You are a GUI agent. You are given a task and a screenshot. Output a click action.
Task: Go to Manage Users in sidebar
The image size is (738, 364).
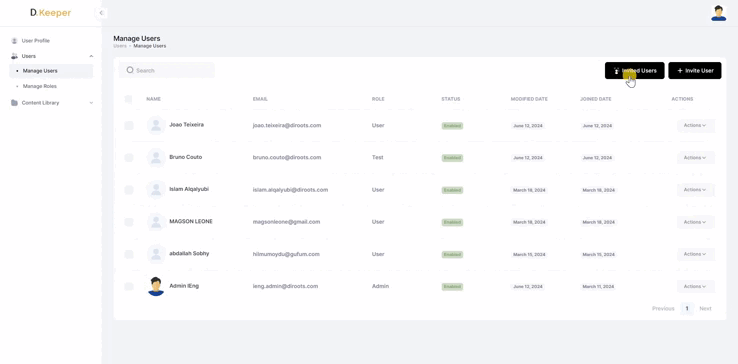[x=51, y=71]
